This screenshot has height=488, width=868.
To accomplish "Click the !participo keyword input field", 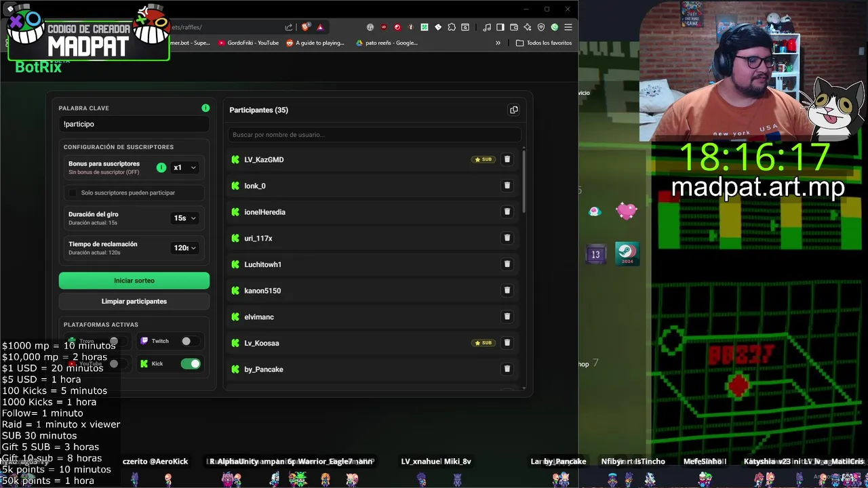I will [134, 124].
